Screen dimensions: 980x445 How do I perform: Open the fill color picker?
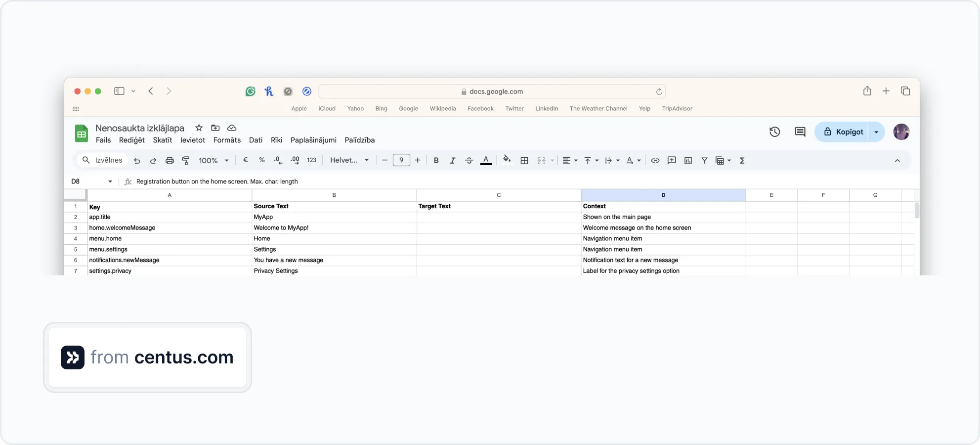click(x=507, y=160)
